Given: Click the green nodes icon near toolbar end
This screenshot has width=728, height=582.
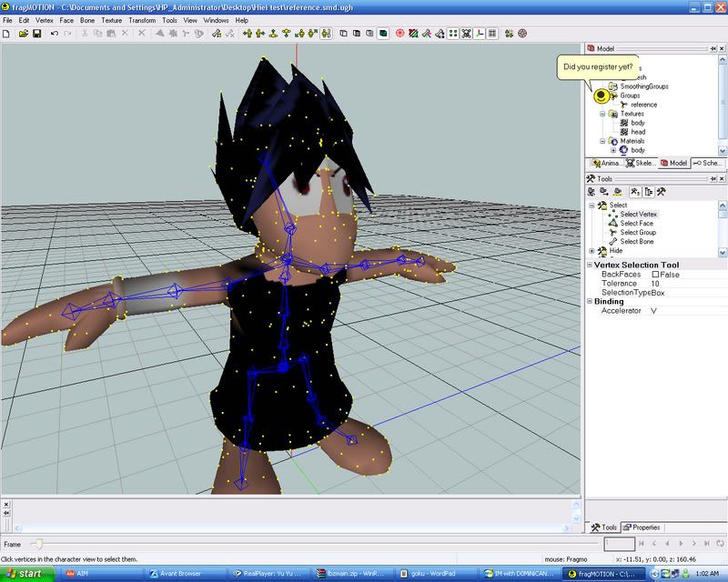Looking at the screenshot, I should (510, 34).
